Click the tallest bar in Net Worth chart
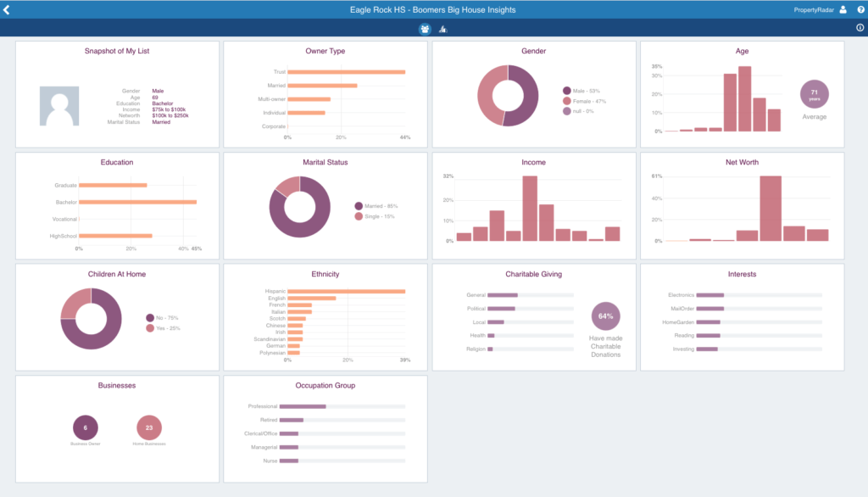This screenshot has width=868, height=497. [x=771, y=209]
